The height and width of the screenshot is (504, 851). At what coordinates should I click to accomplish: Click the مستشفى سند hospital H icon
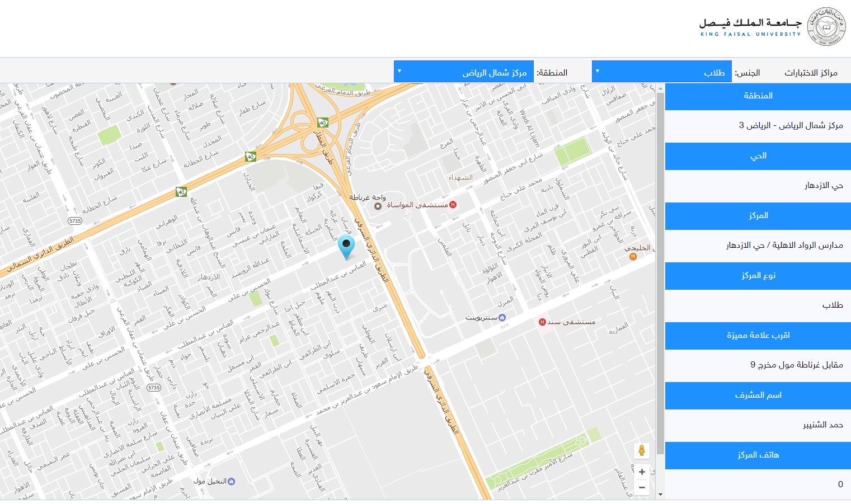click(x=542, y=322)
